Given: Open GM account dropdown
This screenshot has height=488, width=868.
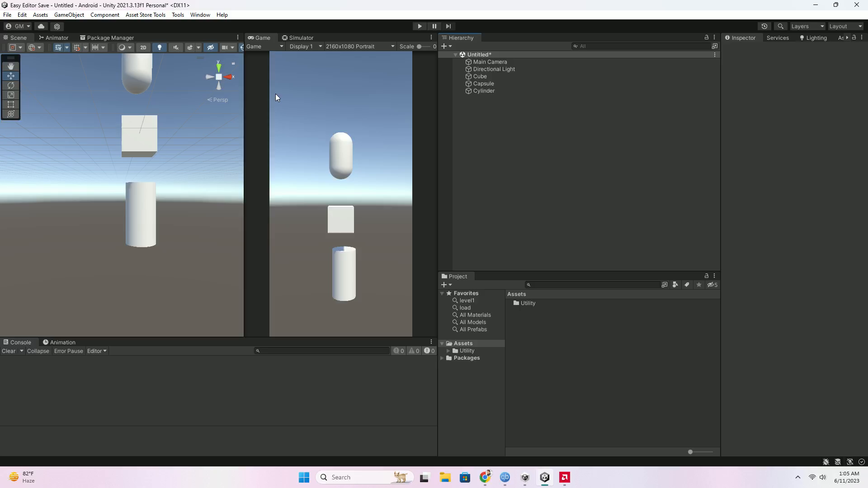Looking at the screenshot, I should point(18,26).
